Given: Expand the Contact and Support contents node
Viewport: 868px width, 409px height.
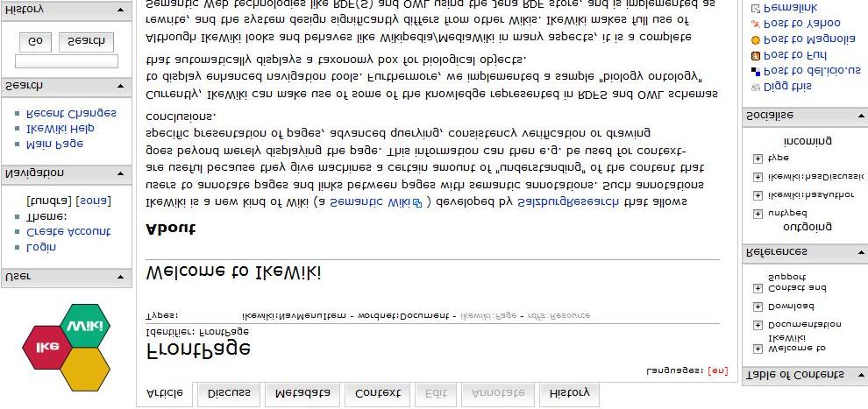Looking at the screenshot, I should [758, 288].
